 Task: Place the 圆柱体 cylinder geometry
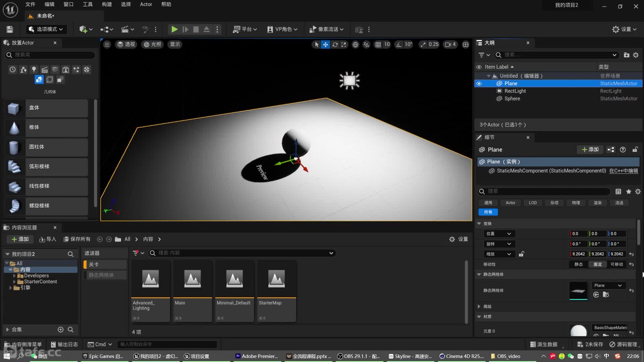tap(46, 147)
